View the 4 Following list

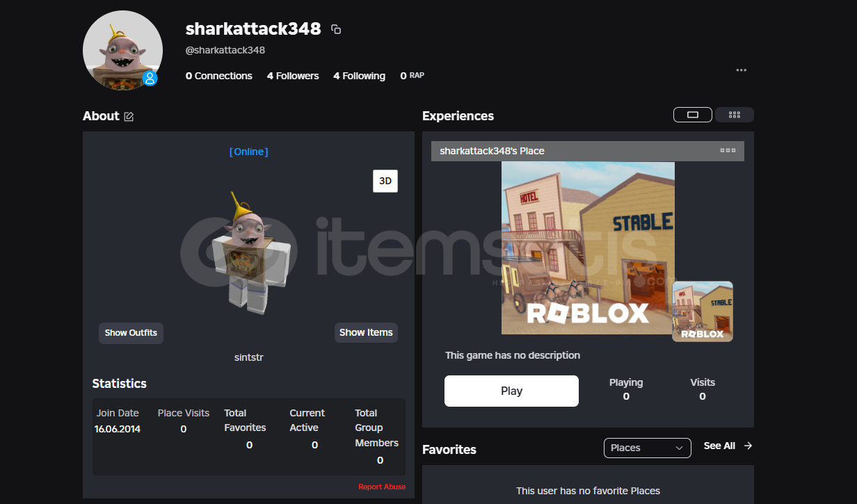point(359,76)
